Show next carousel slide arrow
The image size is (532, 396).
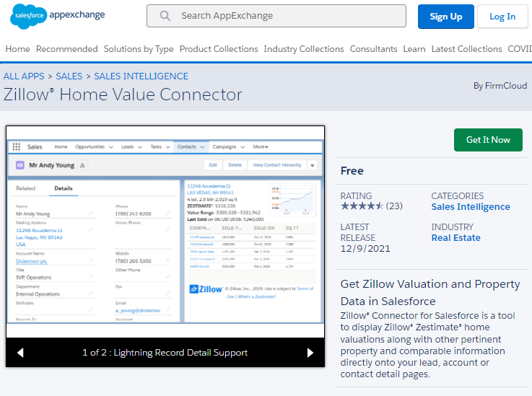tap(310, 353)
